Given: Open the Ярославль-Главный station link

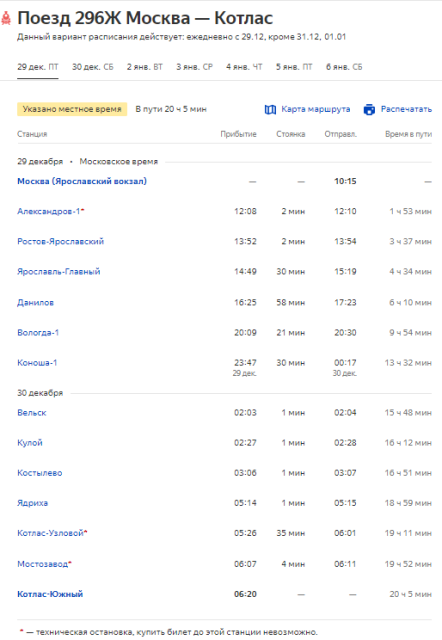Looking at the screenshot, I should (x=58, y=272).
